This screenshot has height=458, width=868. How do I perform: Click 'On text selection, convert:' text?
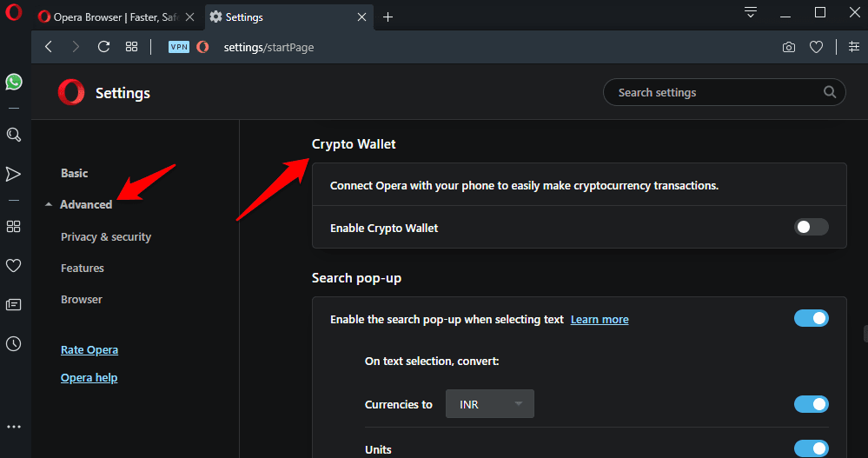pyautogui.click(x=432, y=361)
